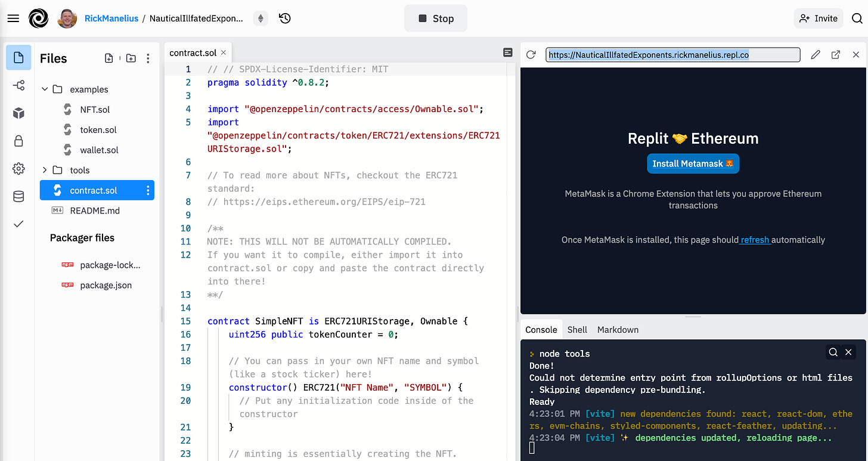Close the webview preview pane
Image resolution: width=868 pixels, height=461 pixels.
pos(856,55)
